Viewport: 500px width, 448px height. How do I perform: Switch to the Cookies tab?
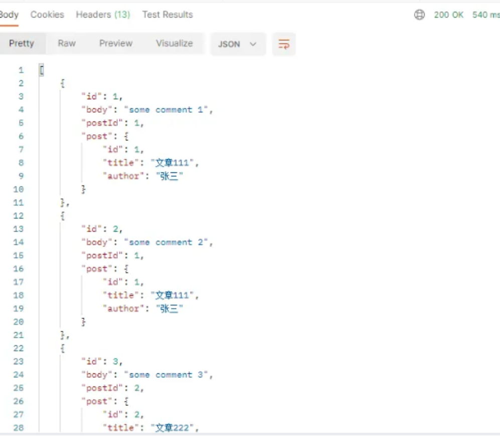47,15
